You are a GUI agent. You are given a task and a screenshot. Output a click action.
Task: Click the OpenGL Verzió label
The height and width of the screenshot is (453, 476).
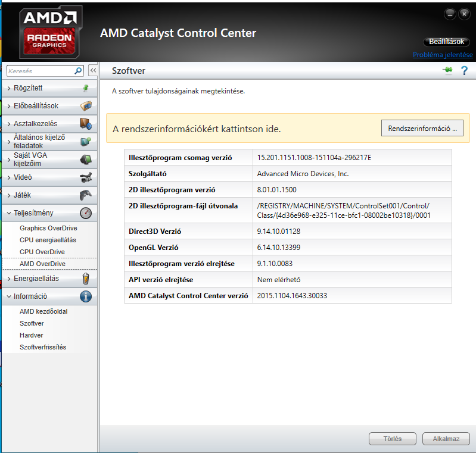pyautogui.click(x=153, y=247)
